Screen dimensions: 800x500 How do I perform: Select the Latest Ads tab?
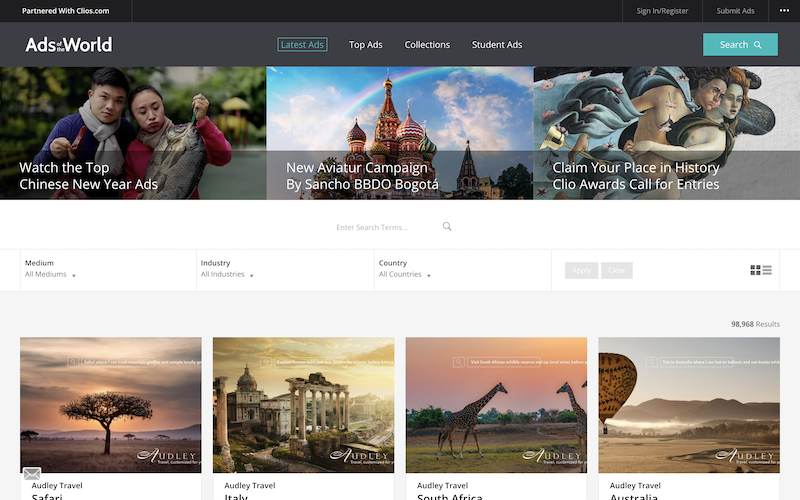[x=302, y=45]
